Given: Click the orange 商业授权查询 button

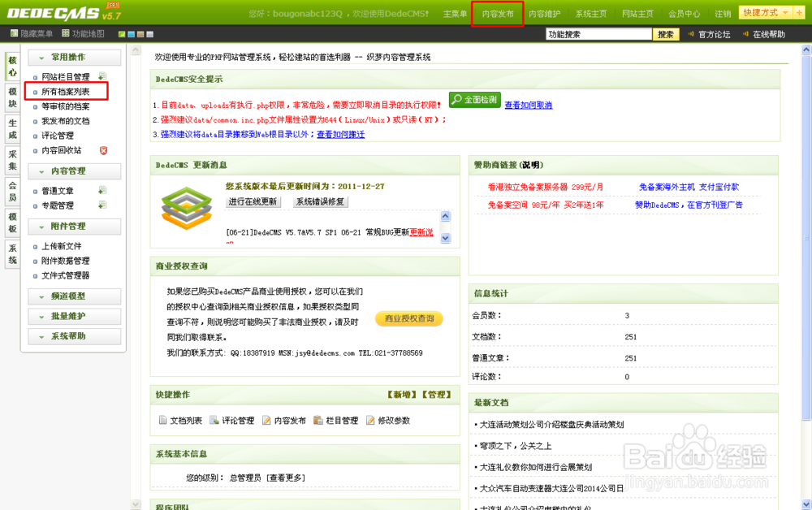Looking at the screenshot, I should 409,319.
